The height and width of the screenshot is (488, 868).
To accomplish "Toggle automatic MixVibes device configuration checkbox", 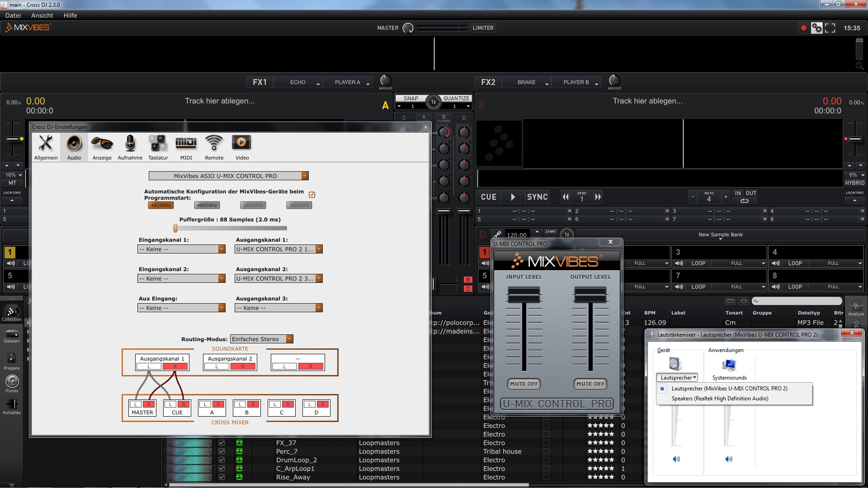I will point(312,195).
